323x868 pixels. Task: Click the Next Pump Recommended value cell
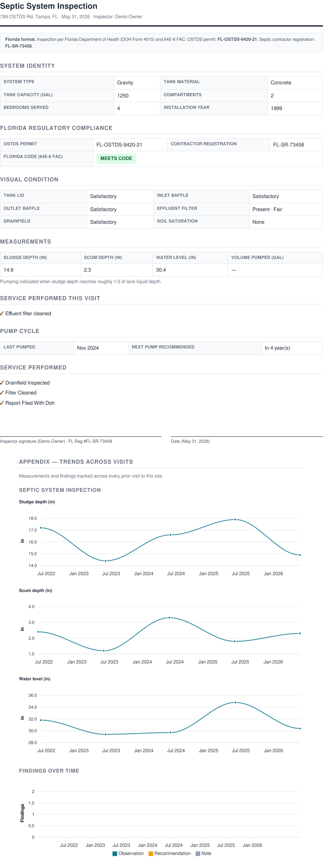292,348
